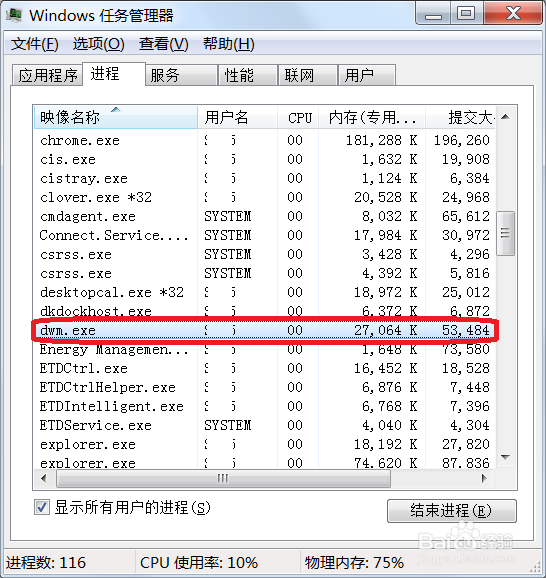
Task: Click the vertical scrollbar up arrow
Action: [x=506, y=117]
